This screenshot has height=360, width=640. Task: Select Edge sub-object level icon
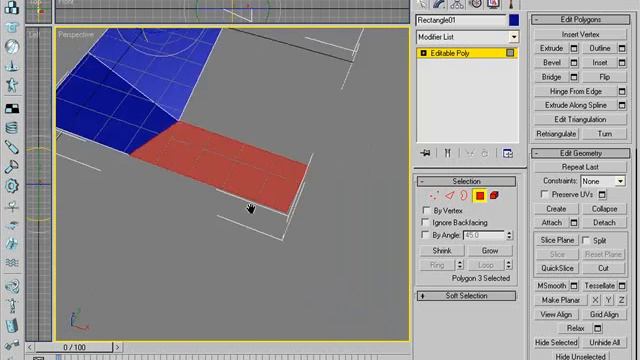click(449, 196)
